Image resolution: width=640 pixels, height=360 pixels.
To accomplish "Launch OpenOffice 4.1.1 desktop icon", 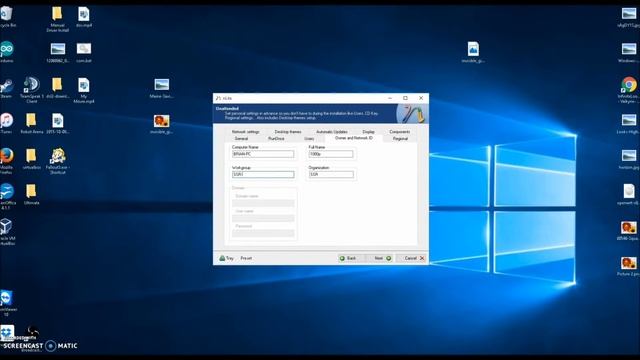I will pos(7,196).
